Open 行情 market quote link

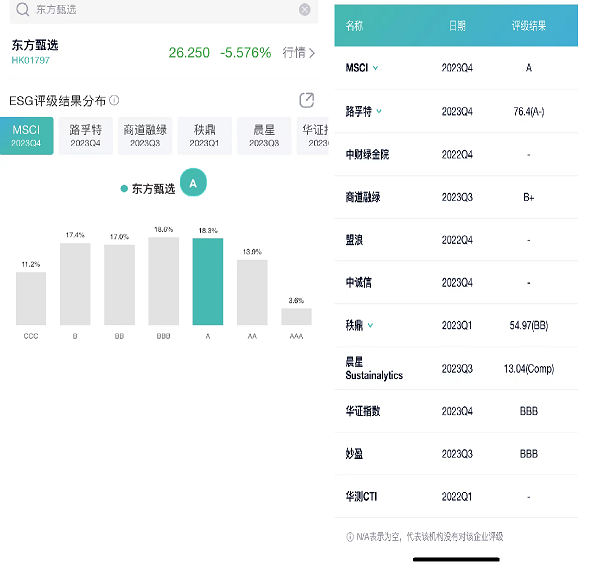point(299,53)
